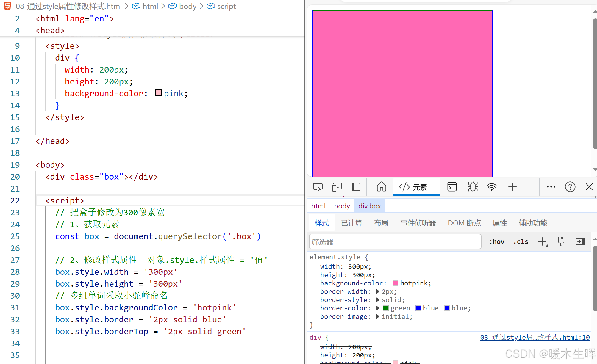
Task: Add a new DevTools tool with plus
Action: click(x=512, y=187)
